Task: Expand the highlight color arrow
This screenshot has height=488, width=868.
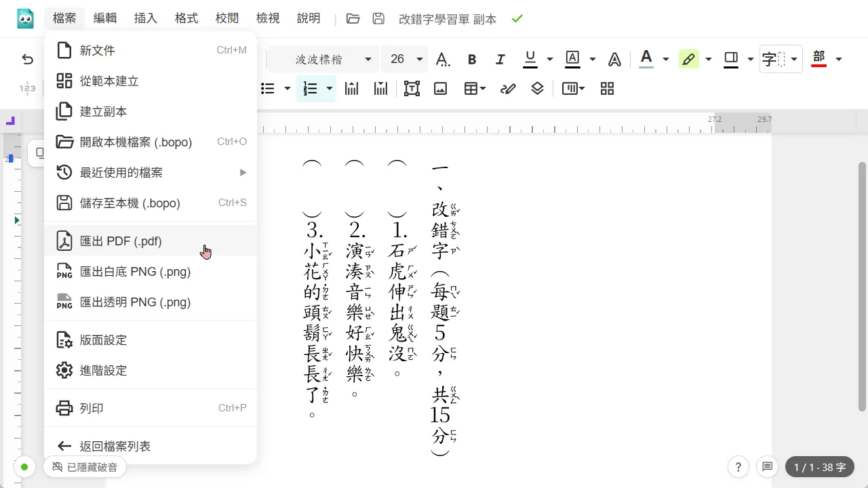Action: (709, 60)
